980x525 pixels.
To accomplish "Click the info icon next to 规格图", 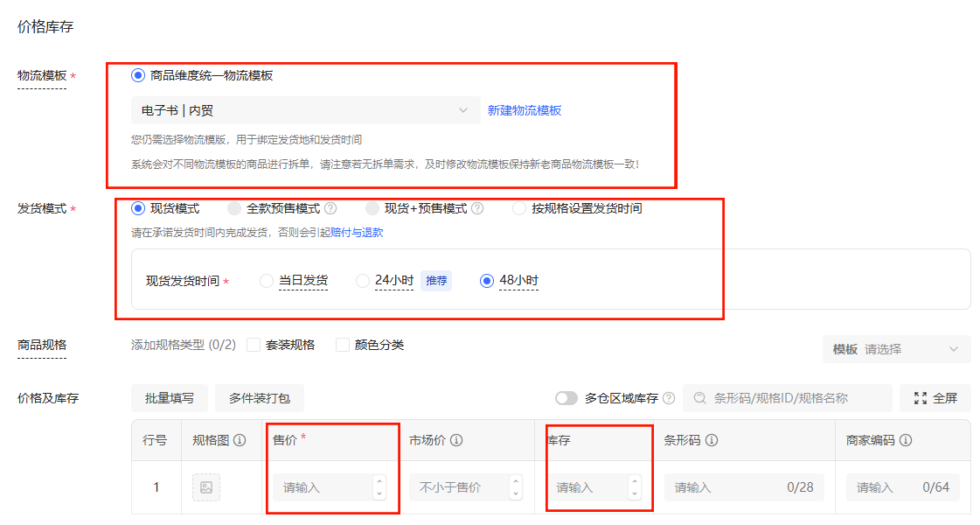I will point(240,441).
